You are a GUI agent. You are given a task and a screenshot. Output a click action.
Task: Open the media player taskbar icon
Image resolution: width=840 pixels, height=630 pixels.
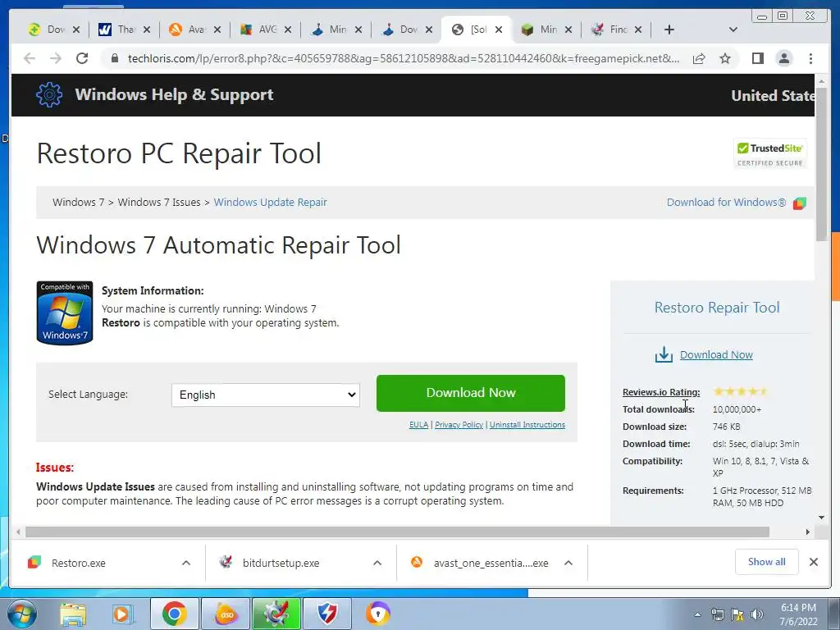pyautogui.click(x=122, y=614)
